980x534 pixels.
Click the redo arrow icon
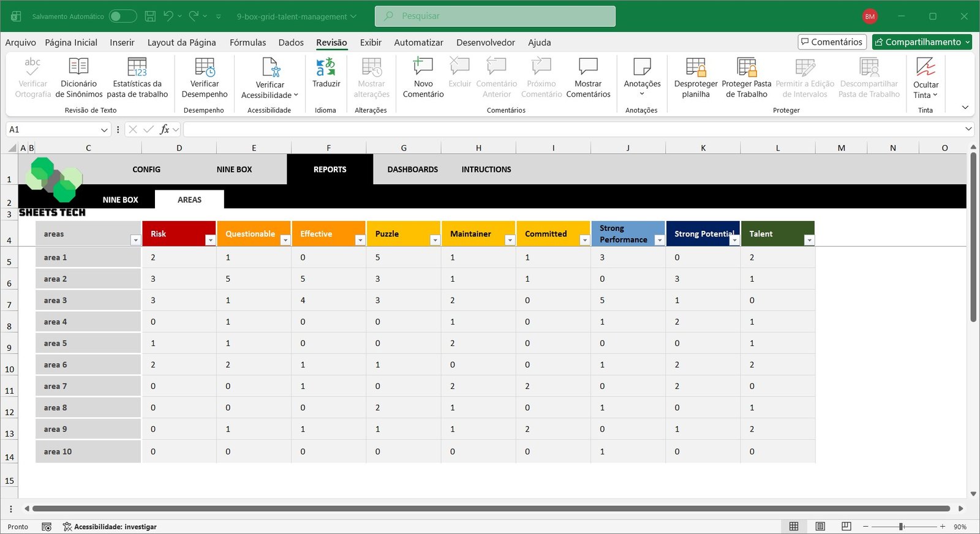click(194, 17)
